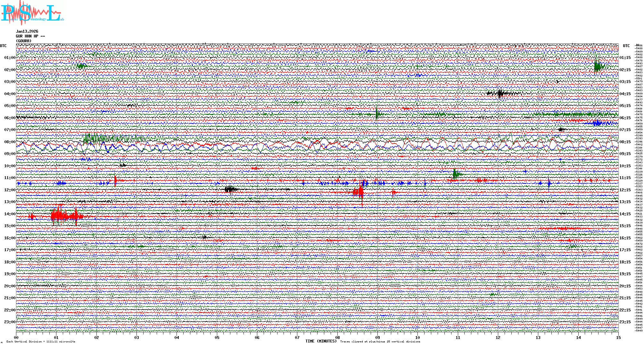
Task: Click the 20:15 time label on right
Action: 625,286
